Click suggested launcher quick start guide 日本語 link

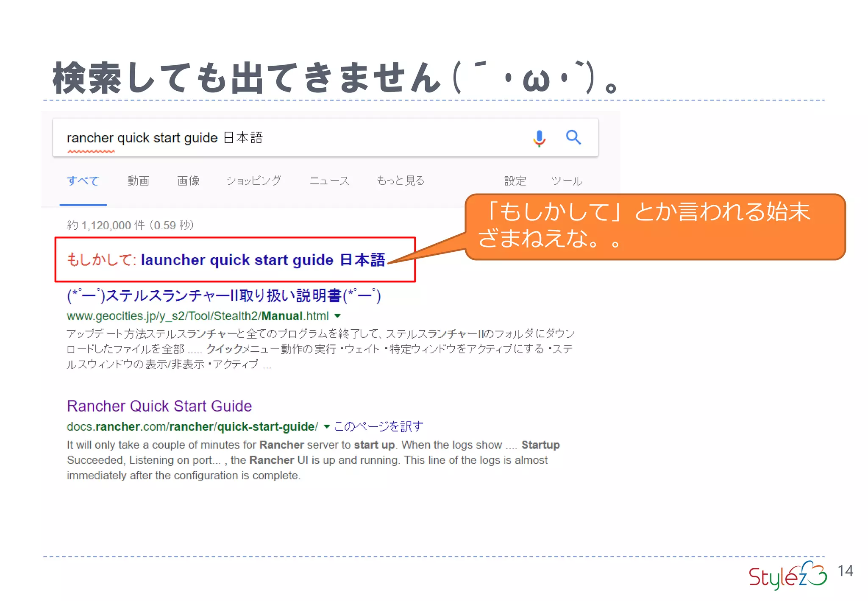coord(263,260)
